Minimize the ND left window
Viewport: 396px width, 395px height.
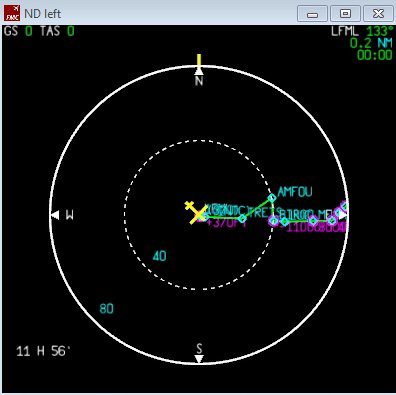[312, 14]
